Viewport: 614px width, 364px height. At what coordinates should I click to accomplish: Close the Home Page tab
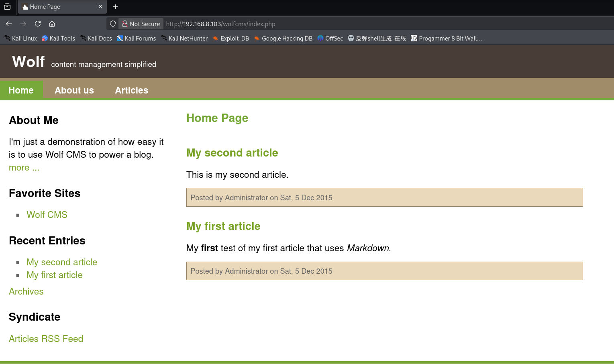[x=100, y=7]
